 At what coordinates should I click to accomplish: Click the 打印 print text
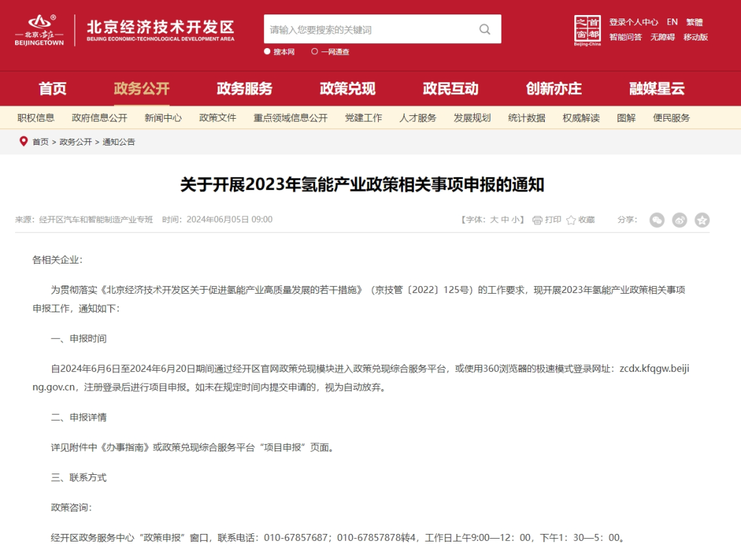tap(553, 220)
